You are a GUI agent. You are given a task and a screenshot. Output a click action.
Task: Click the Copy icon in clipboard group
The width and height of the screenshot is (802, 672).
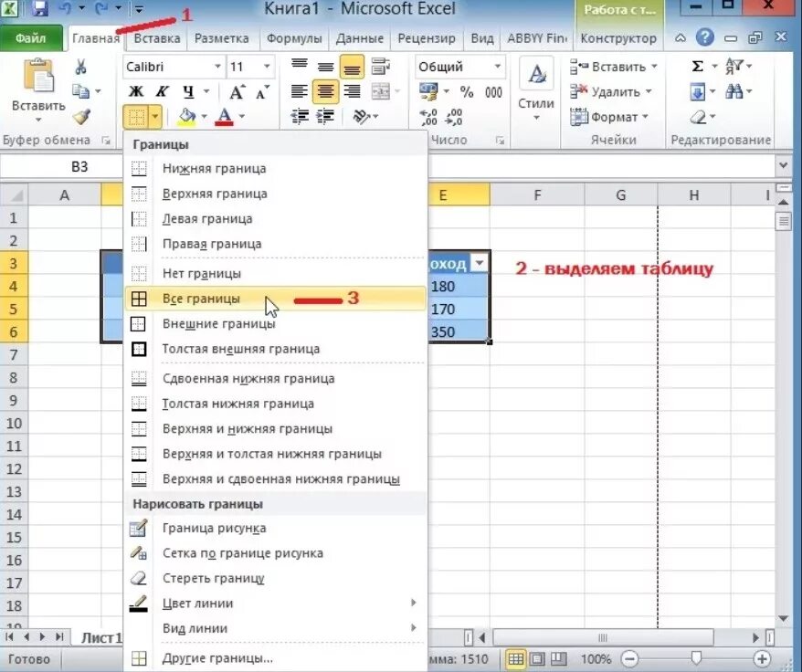pyautogui.click(x=80, y=91)
